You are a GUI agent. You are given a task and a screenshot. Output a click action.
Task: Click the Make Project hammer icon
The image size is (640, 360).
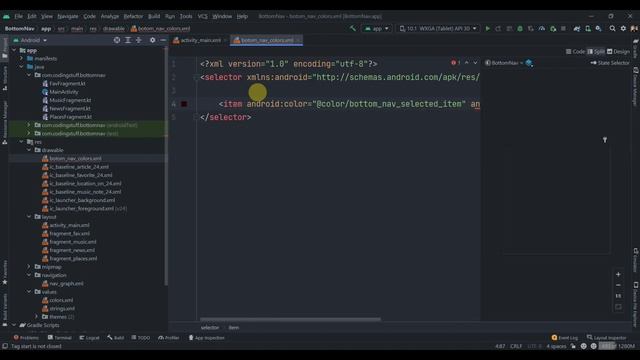[353, 29]
